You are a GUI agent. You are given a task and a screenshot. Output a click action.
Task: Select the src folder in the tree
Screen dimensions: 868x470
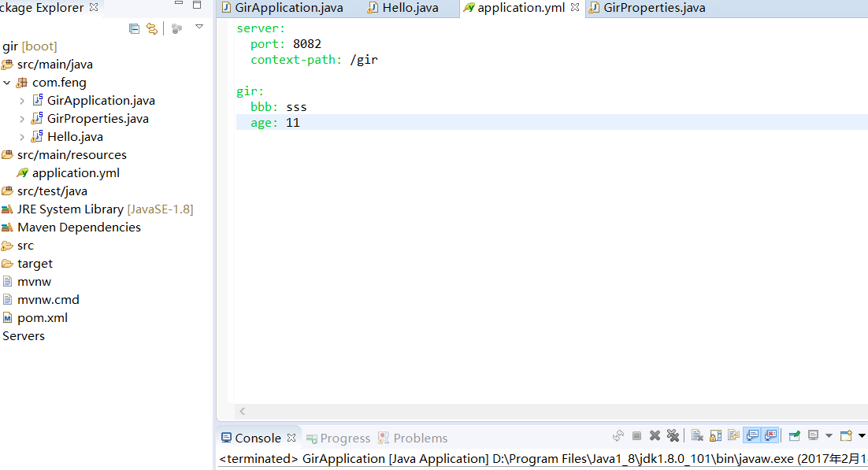tap(25, 246)
